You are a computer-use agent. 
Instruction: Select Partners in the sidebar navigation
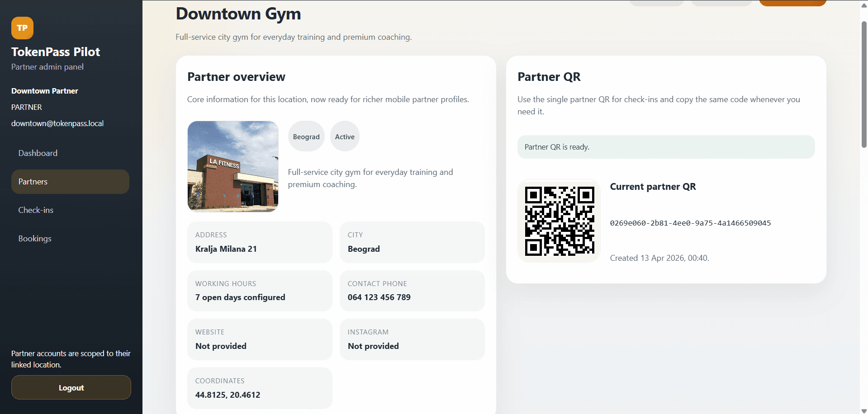coord(70,181)
